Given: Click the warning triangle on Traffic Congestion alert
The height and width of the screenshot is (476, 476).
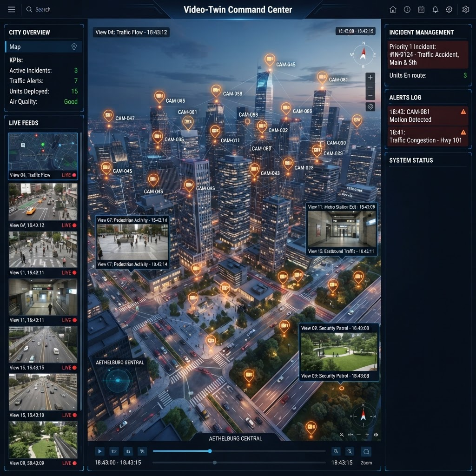Looking at the screenshot, I should (x=463, y=132).
